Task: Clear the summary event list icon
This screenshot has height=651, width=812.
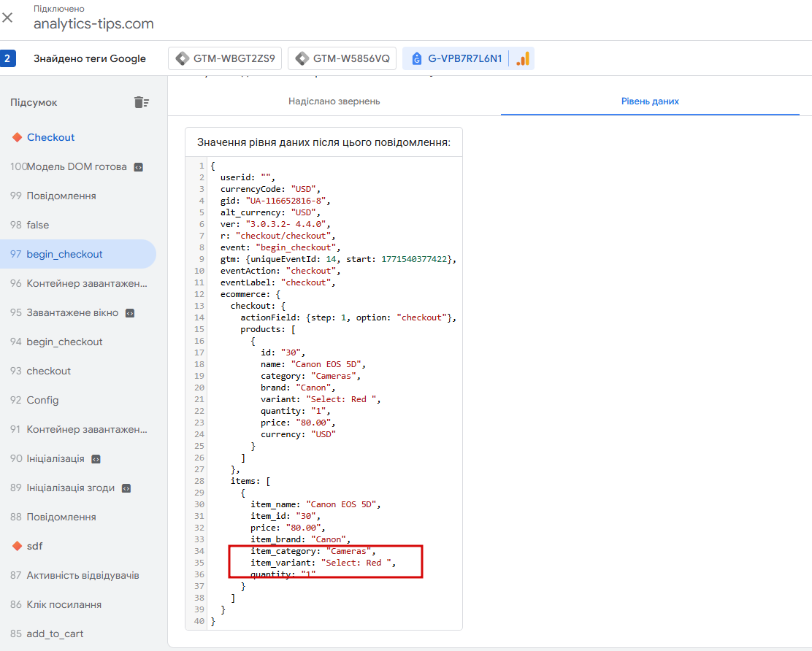Action: pyautogui.click(x=142, y=102)
